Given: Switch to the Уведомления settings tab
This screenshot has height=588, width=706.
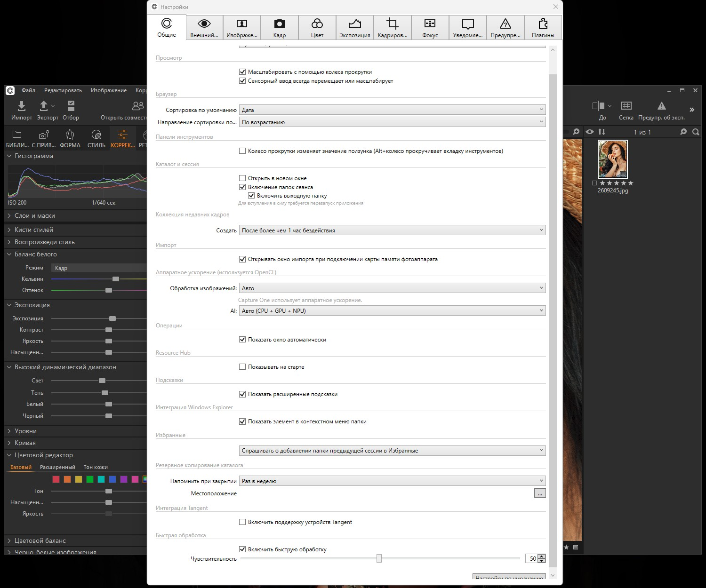Looking at the screenshot, I should click(468, 27).
